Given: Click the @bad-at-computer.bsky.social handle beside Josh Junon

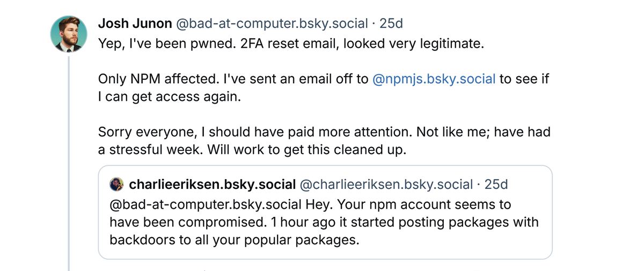Looking at the screenshot, I should click(x=272, y=24).
